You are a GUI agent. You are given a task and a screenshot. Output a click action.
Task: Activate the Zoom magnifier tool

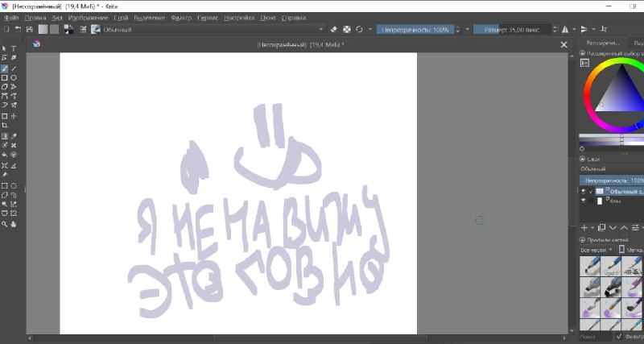pos(5,224)
